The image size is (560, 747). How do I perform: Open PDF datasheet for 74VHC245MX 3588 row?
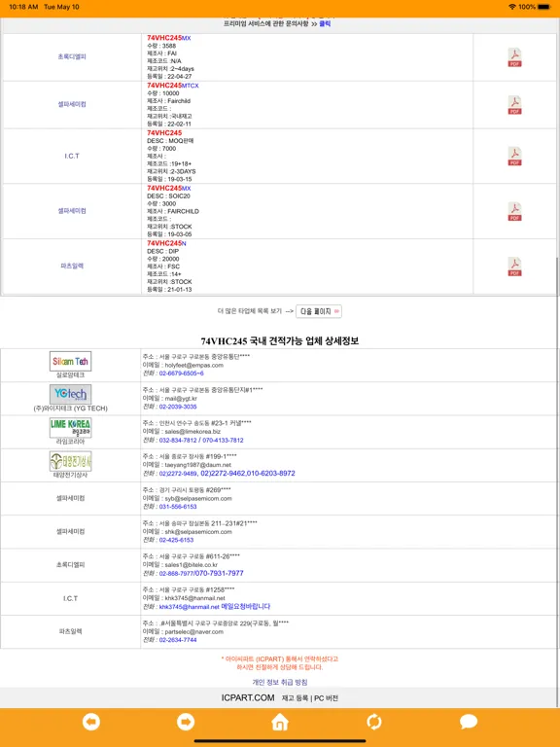(514, 57)
